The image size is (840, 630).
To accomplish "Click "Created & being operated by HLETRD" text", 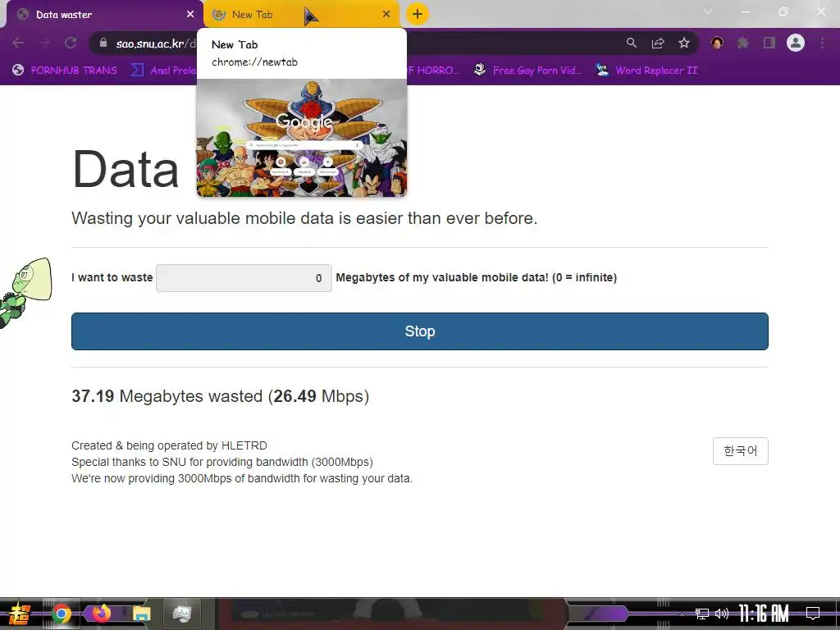I will (169, 445).
